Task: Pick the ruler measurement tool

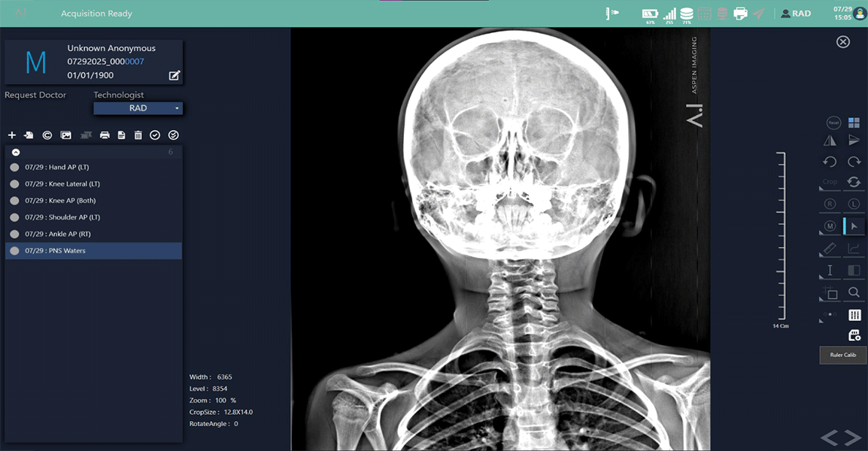Action: 828,247
